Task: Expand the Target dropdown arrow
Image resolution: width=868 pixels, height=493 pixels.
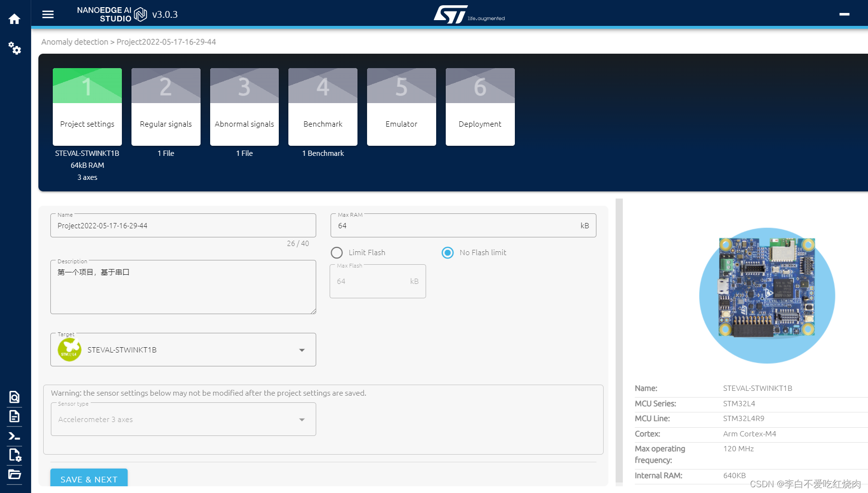Action: (x=302, y=350)
